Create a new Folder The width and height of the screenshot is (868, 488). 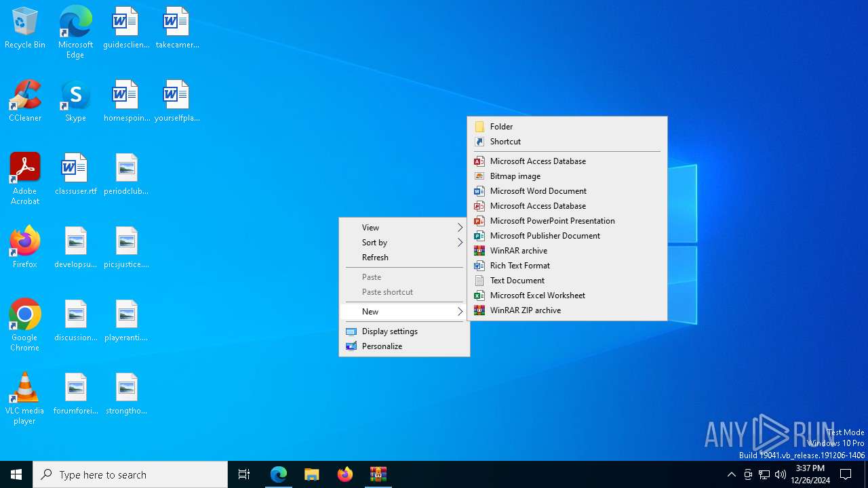[567, 127]
